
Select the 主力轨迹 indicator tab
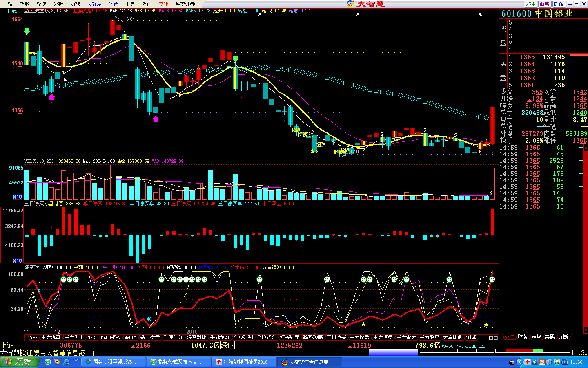[x=51, y=337]
